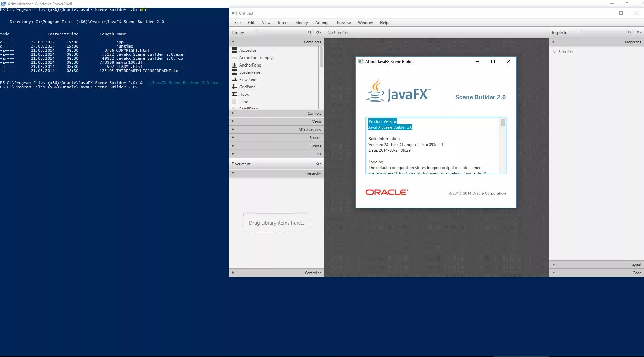Expand the Charts library section
This screenshot has width=644, height=357.
[233, 146]
